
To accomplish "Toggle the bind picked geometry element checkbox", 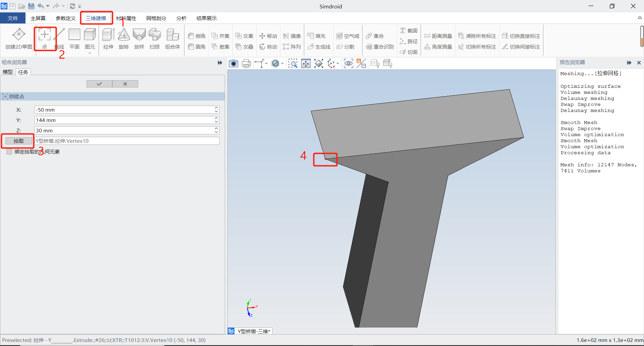I will coord(9,152).
